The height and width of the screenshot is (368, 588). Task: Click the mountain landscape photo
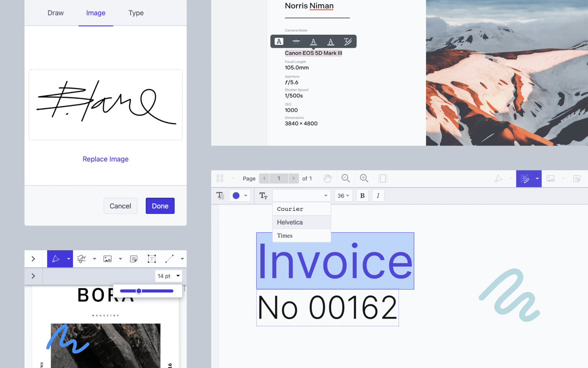[507, 73]
